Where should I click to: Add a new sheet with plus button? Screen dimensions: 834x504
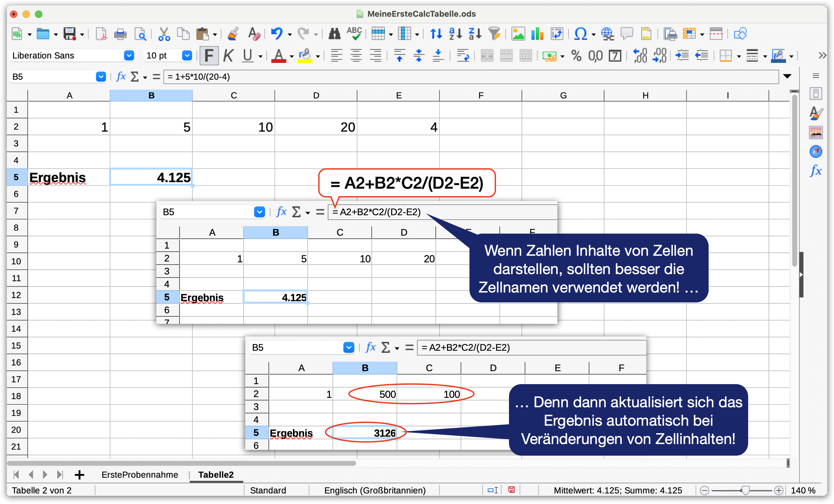pos(79,475)
